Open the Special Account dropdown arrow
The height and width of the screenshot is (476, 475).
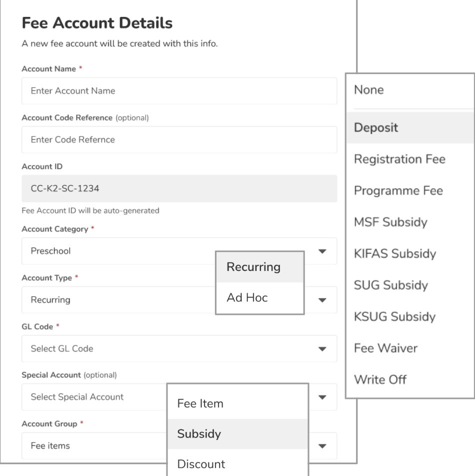(x=322, y=397)
